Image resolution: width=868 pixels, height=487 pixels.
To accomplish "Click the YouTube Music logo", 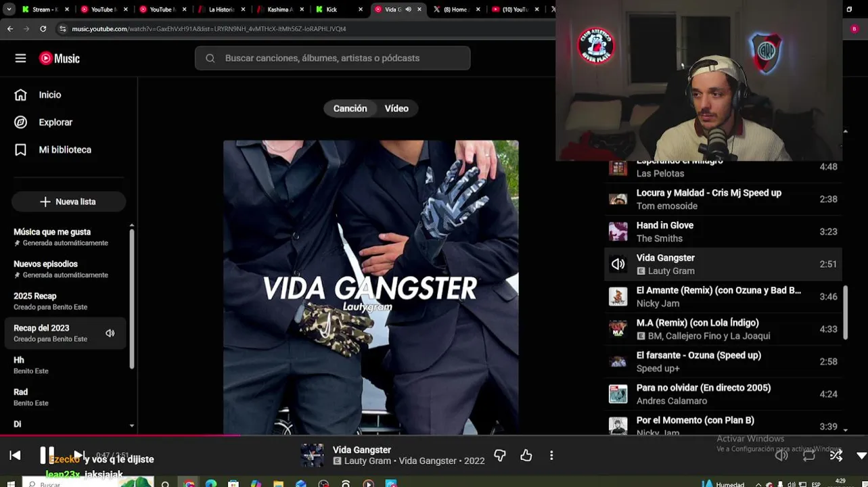I will pos(60,58).
